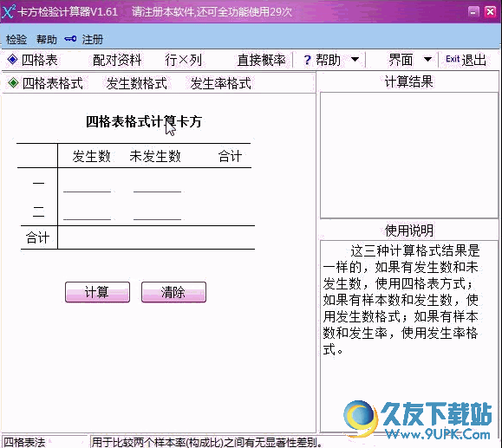This screenshot has height=448, width=502.
Task: Switch to 配对资料 mode
Action: click(117, 60)
